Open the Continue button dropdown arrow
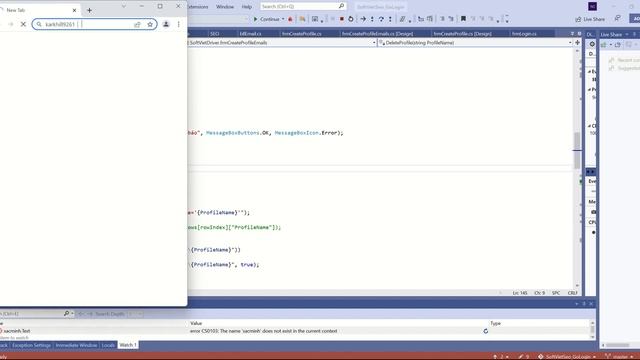Image resolution: width=640 pixels, height=360 pixels. [x=283, y=19]
